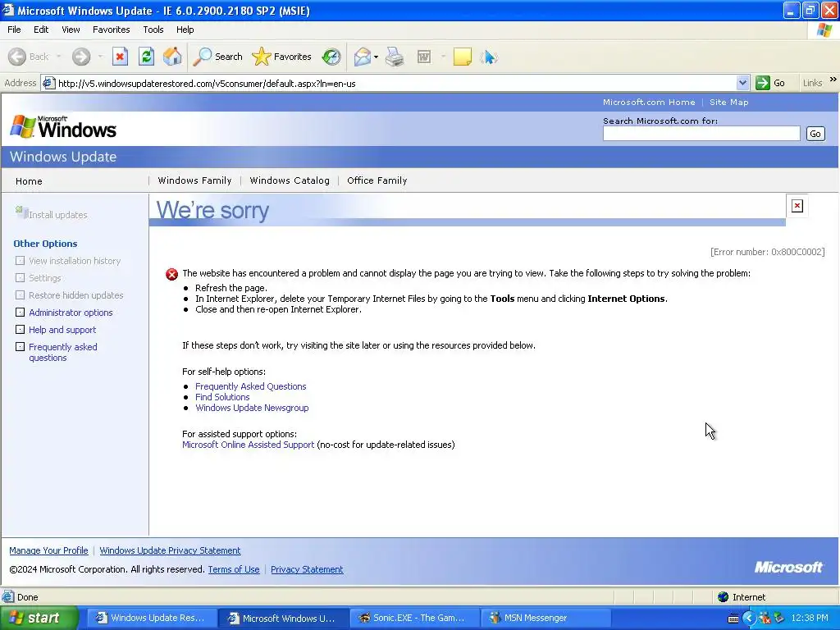
Task: Open Forward button history dropdown arrow
Action: pyautogui.click(x=101, y=57)
